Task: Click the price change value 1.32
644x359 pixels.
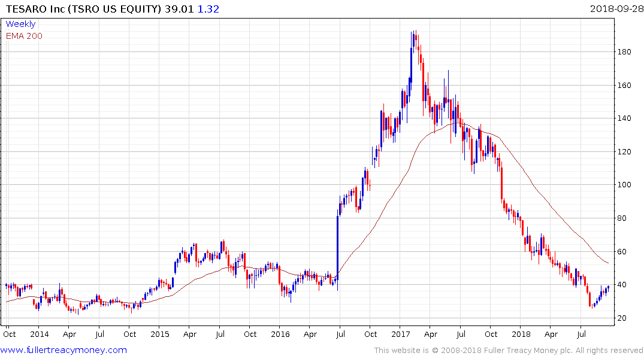Action: (208, 9)
